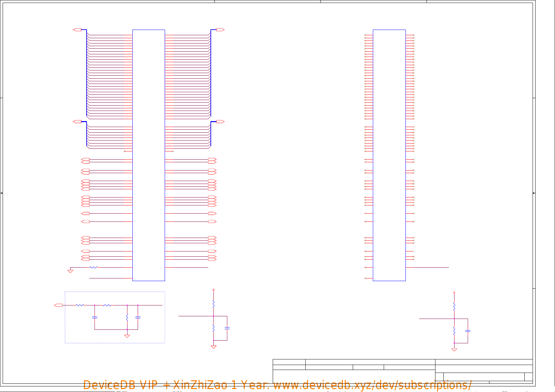
Task: Select the capacitor in the middle voltage divider
Action: pos(227,328)
